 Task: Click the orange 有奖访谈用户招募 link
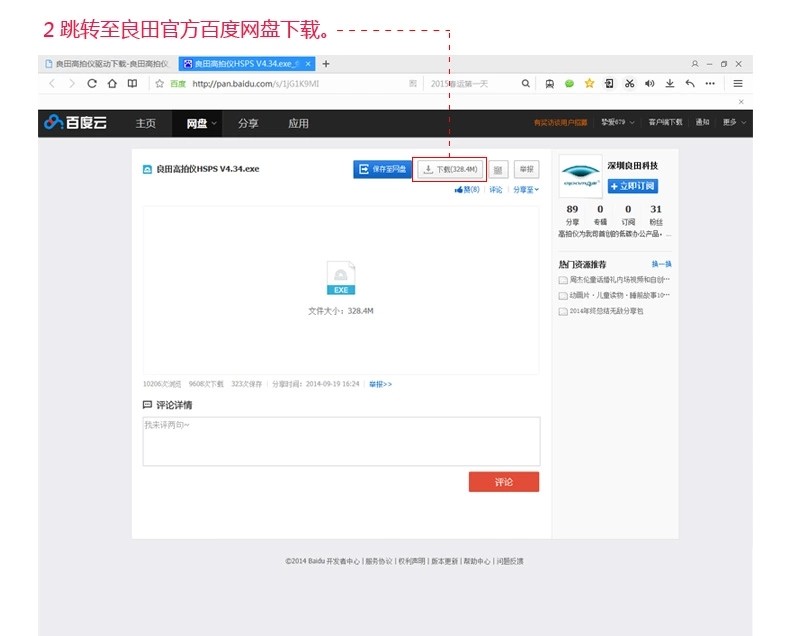pyautogui.click(x=560, y=122)
